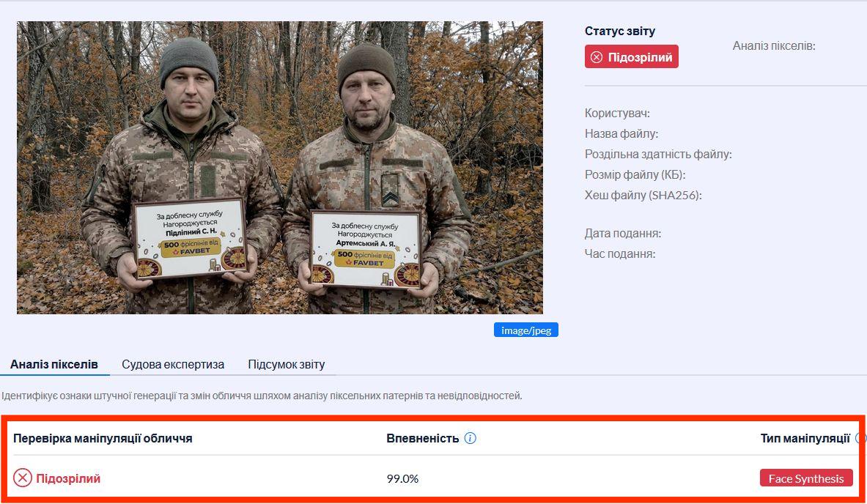Click the Тип маніпуляції column header
This screenshot has width=867, height=504.
805,438
